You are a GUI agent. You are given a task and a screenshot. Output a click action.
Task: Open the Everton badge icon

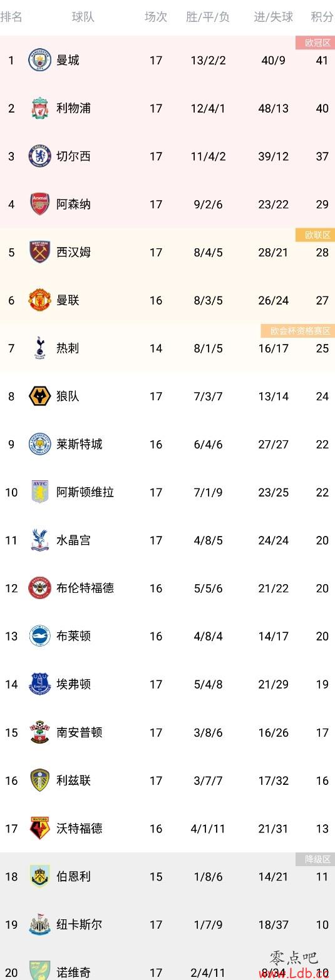point(40,684)
